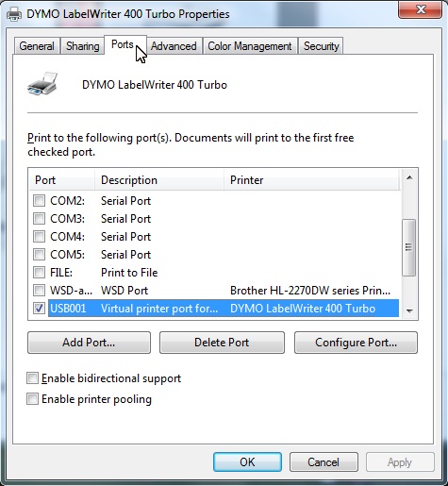Open the Advanced tab
448x486 pixels.
[174, 46]
